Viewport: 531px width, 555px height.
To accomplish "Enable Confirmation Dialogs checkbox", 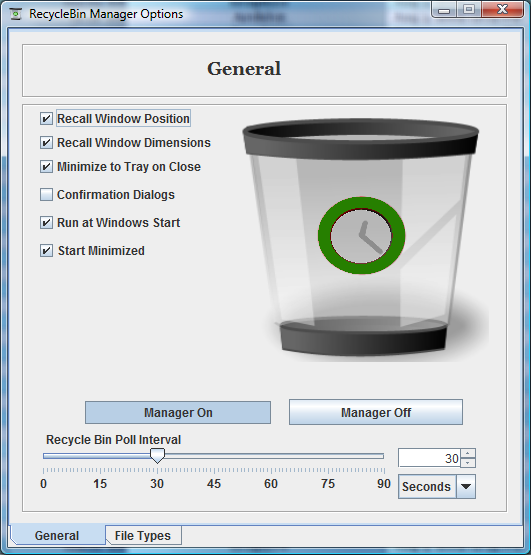I will point(46,194).
